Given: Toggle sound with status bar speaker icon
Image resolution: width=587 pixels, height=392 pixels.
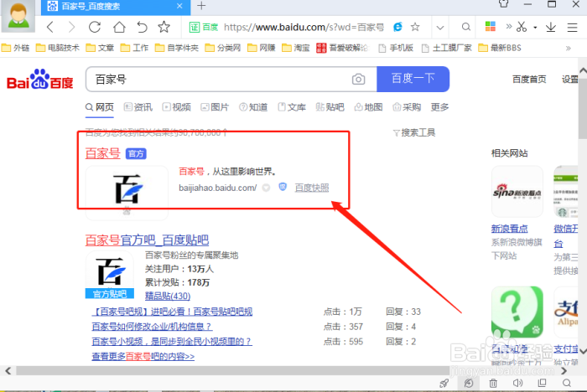Looking at the screenshot, I should (517, 383).
